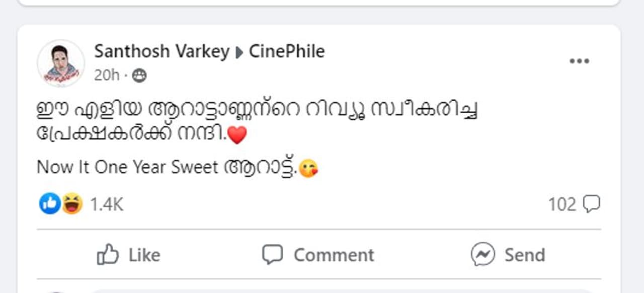Open Santhosh Varkey's profile name link

(x=162, y=51)
